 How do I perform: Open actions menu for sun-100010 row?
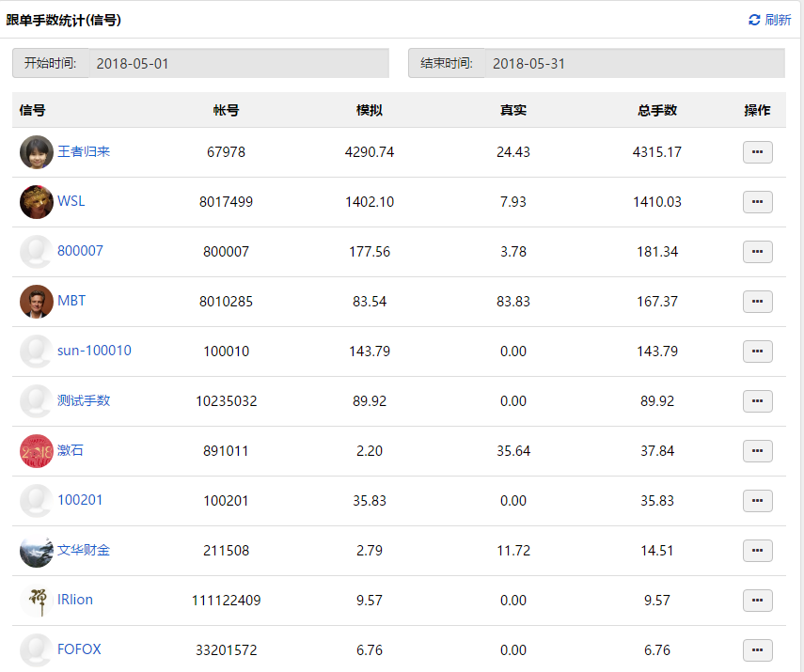757,352
